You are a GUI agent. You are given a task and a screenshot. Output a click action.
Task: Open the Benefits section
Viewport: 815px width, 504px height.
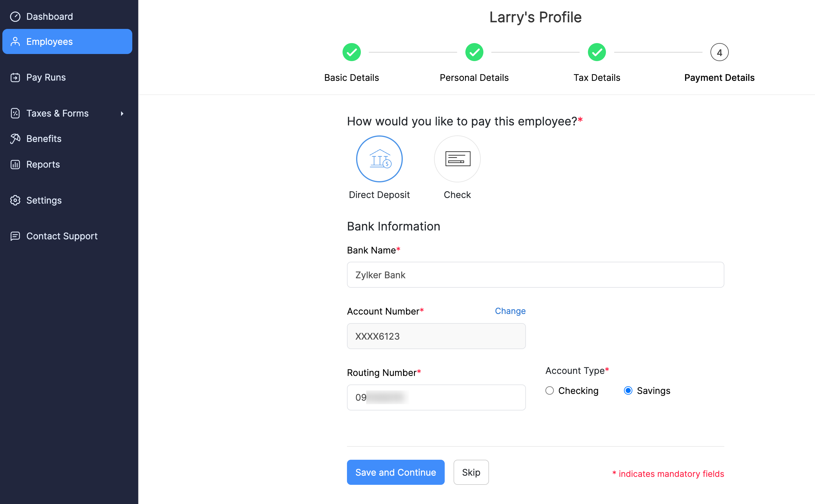point(43,138)
